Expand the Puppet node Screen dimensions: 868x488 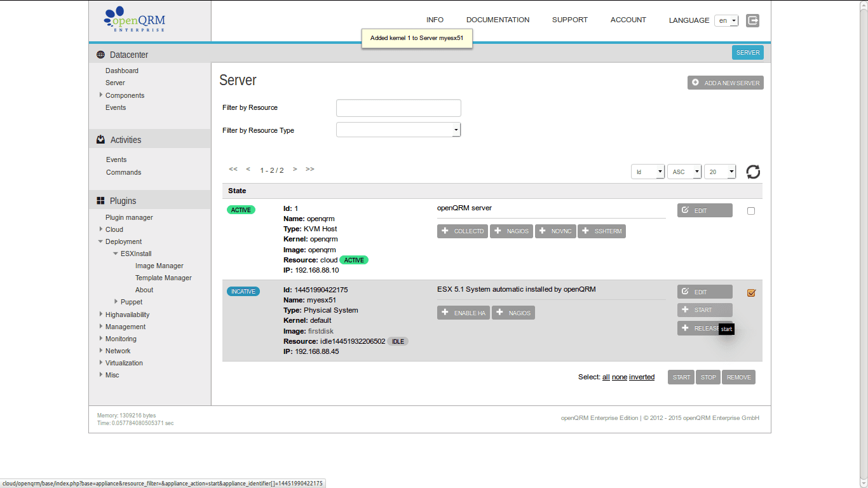(x=116, y=301)
